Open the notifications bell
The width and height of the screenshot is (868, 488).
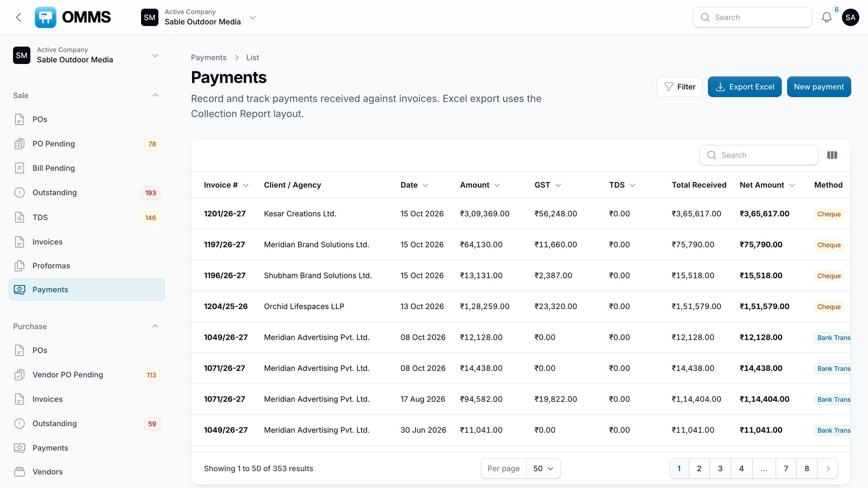point(827,17)
